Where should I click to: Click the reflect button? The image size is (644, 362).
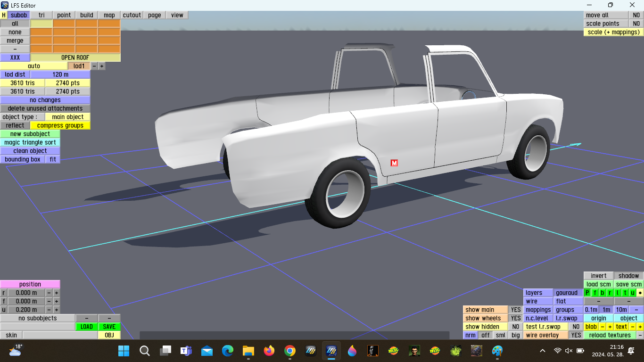point(15,125)
